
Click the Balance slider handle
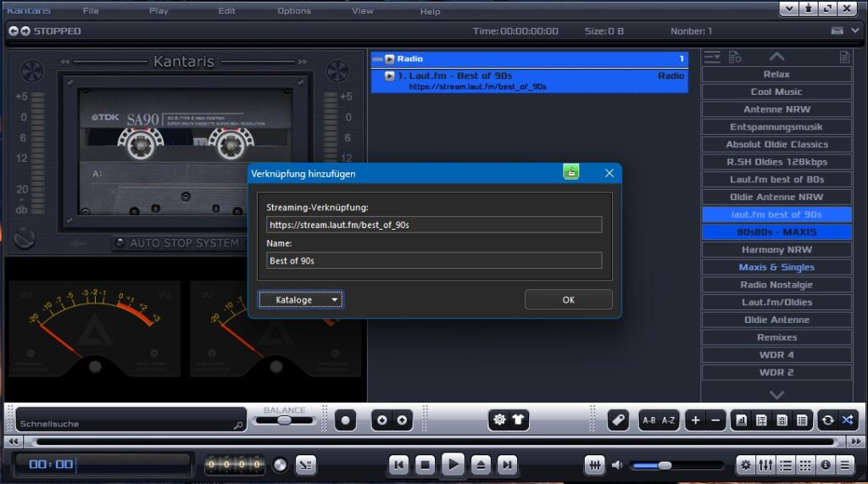click(x=284, y=420)
